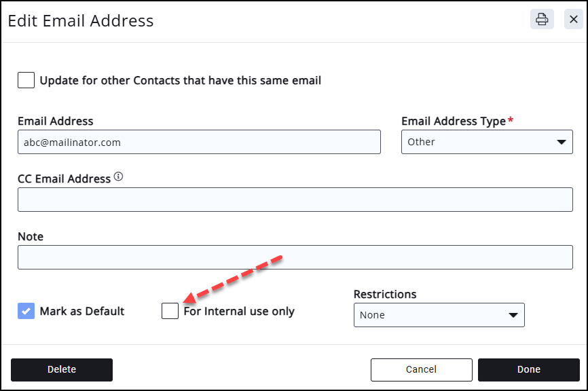Viewport: 588px width, 391px height.
Task: Check the For Internal use only box
Action: 170,312
